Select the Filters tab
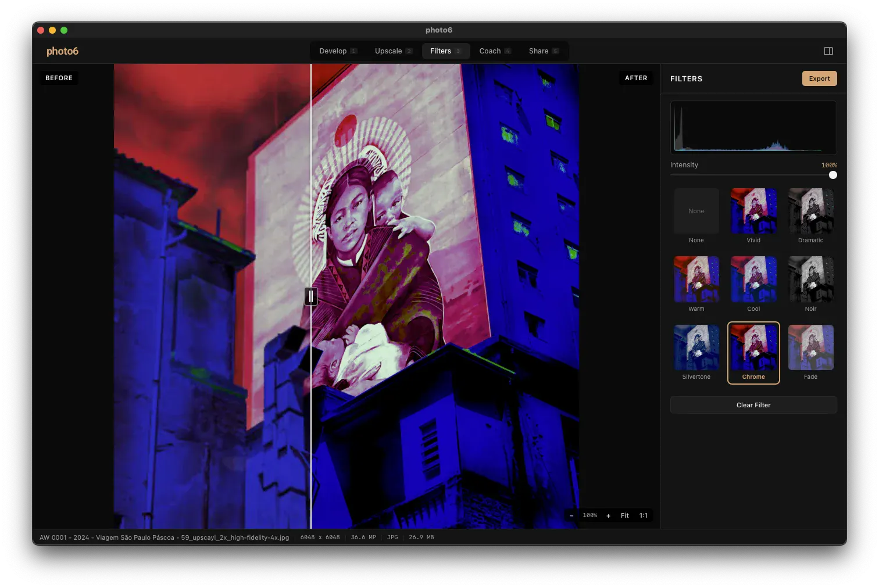Screen dimensions: 879x588 pos(445,51)
